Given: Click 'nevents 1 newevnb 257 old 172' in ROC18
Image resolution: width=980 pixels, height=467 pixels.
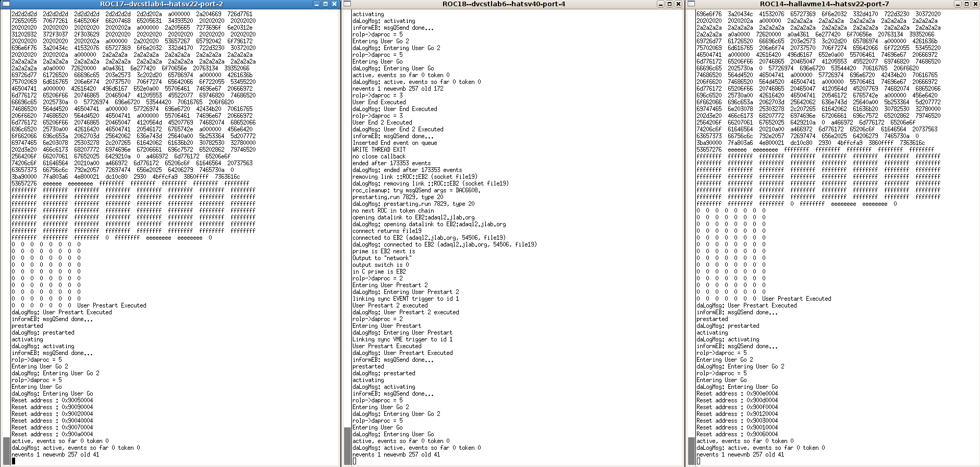Looking at the screenshot, I should click(398, 89).
